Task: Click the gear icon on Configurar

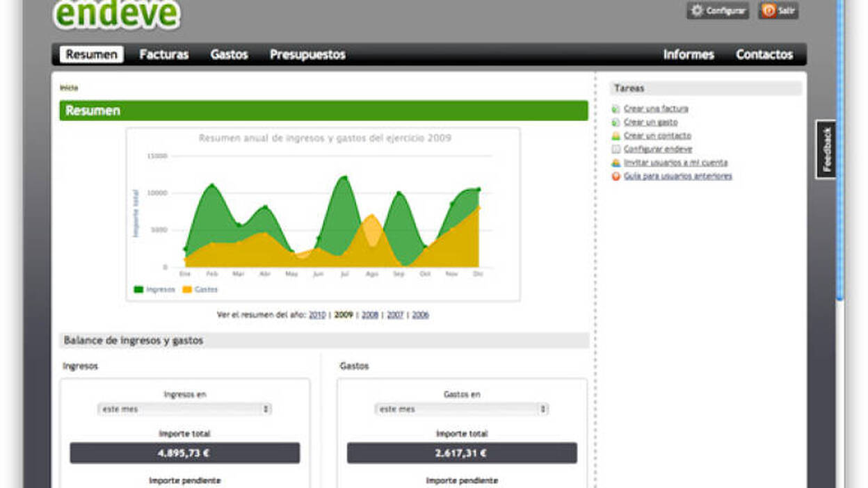Action: (x=697, y=11)
